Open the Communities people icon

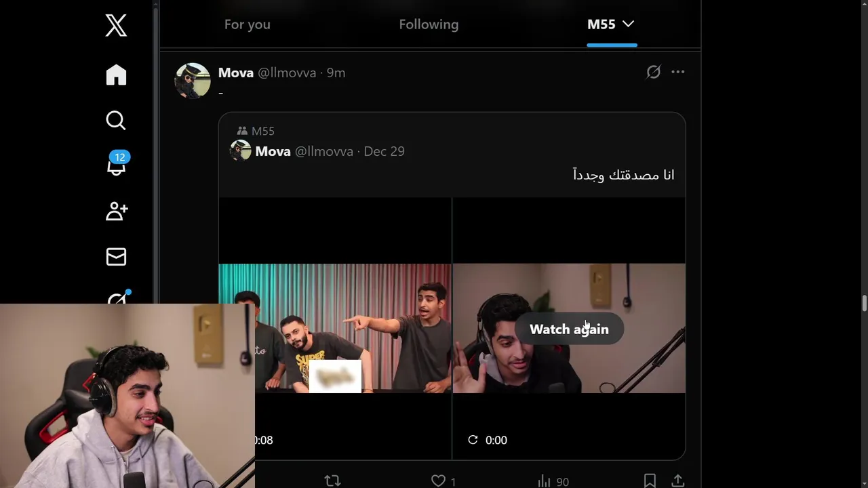[x=116, y=211]
